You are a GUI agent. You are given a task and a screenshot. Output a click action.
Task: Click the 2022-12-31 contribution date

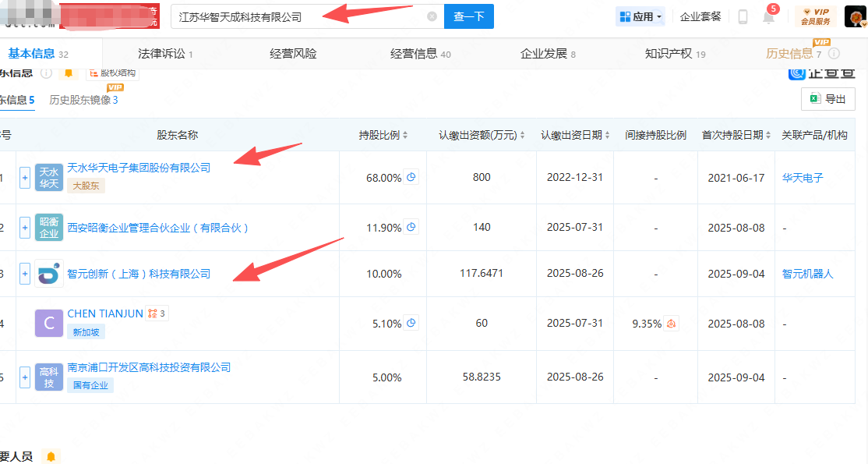click(x=575, y=177)
